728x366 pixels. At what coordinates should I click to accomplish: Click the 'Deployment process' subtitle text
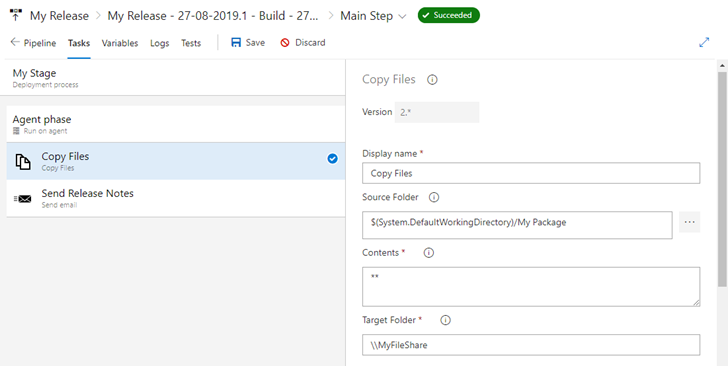(46, 85)
